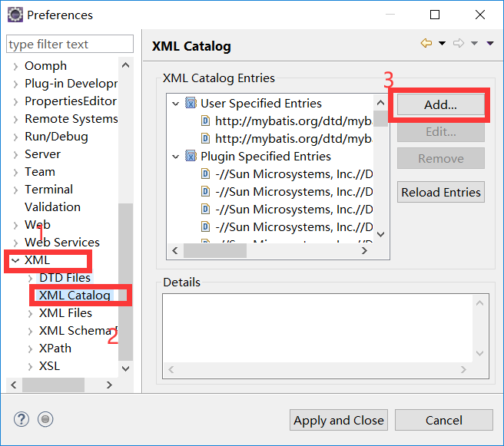Screen dimensions: 504x446
Task: Click the Add... button
Action: coord(440,106)
